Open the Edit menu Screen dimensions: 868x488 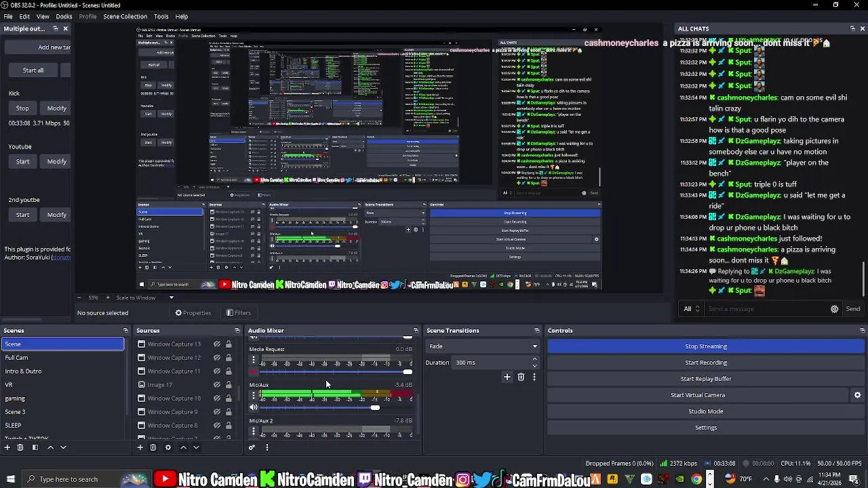(x=24, y=16)
